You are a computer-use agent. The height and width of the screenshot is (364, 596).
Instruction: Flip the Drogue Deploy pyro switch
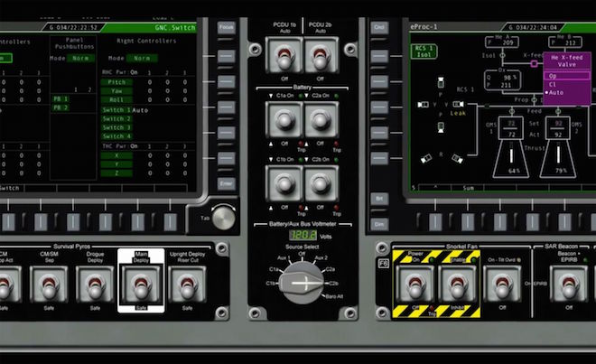(x=95, y=285)
